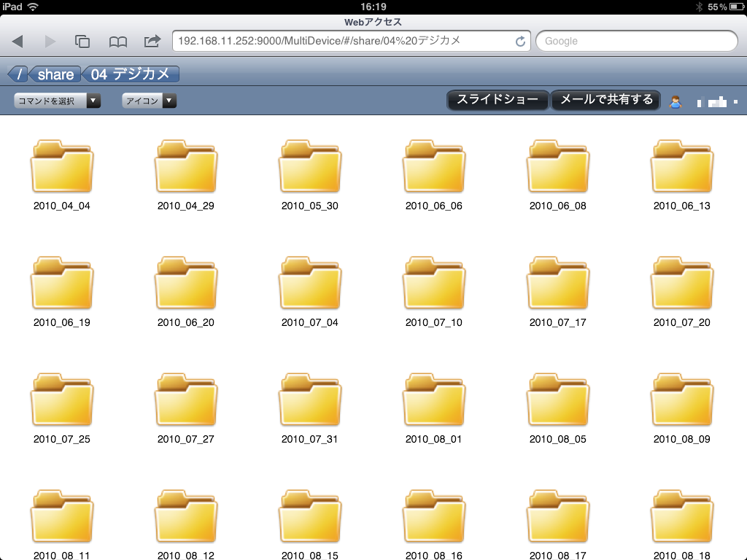Image resolution: width=747 pixels, height=560 pixels.
Task: Open folder 2010_08_17
Action: click(558, 524)
